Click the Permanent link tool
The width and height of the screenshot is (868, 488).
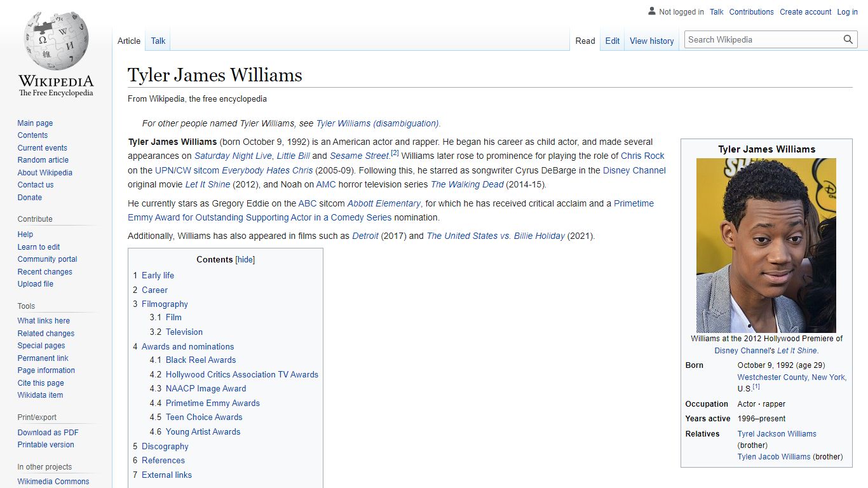pos(43,358)
